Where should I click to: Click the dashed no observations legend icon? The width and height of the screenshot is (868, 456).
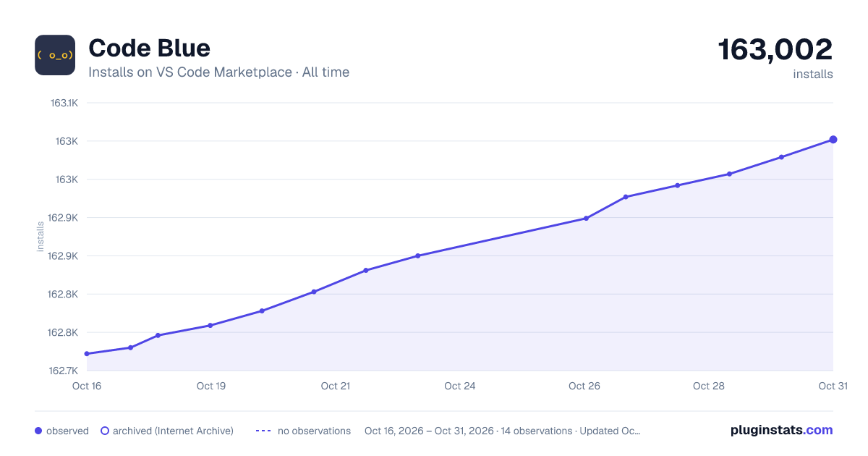[x=263, y=431]
